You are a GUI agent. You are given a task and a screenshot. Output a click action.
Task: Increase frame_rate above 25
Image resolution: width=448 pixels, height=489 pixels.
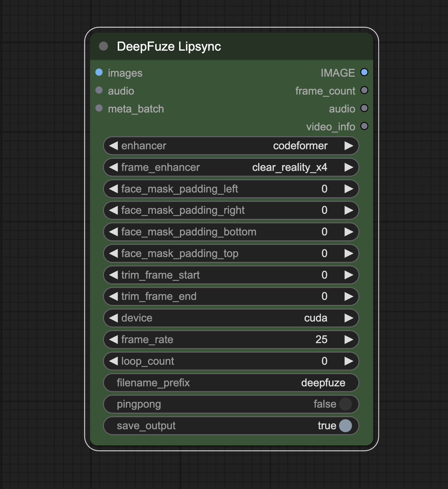[x=349, y=340]
